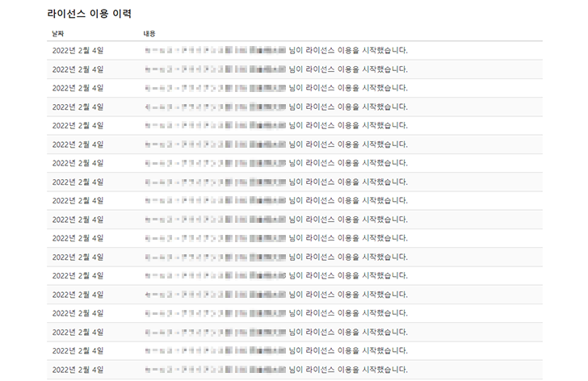Click the 내용 column header
The image size is (588, 381).
tap(149, 34)
